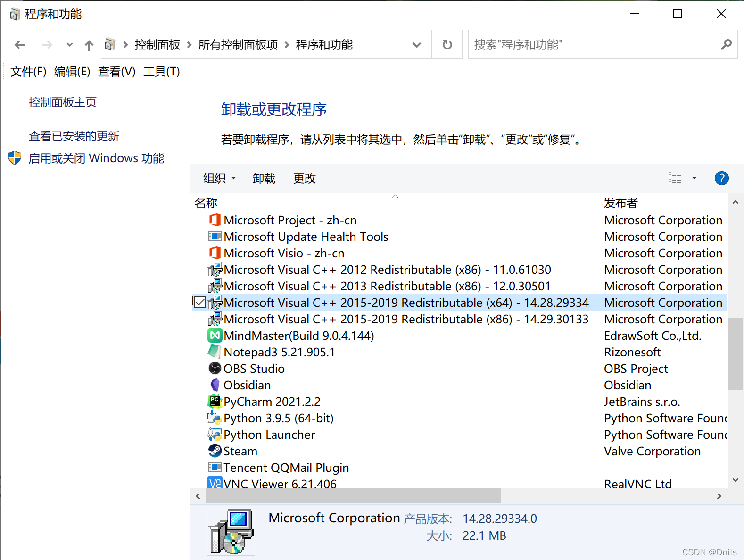744x560 pixels.
Task: Uncheck the Visual C++ 2015-2019 (x64) checkbox
Action: click(200, 302)
